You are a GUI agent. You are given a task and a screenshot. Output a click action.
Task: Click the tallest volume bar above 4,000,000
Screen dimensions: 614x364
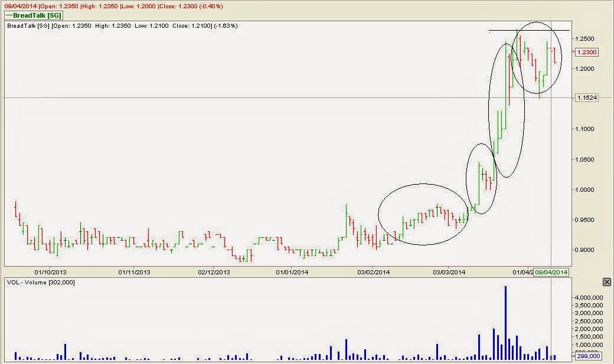tap(505, 323)
